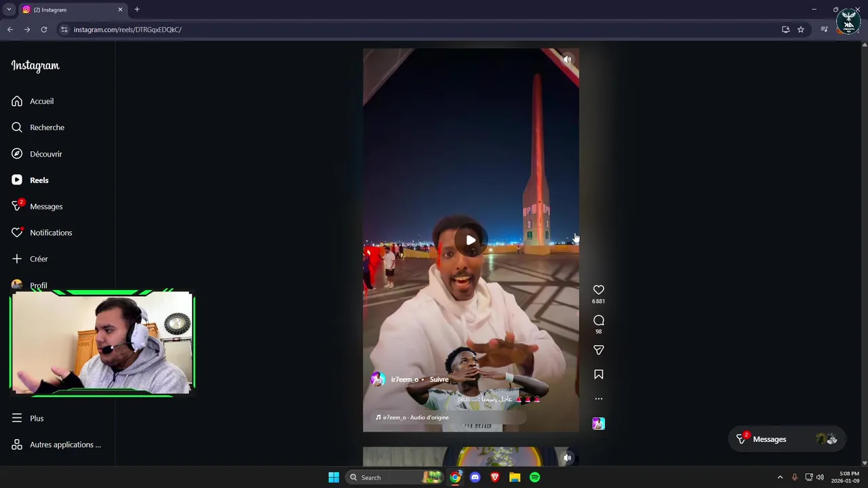Install app icon in address bar
The width and height of the screenshot is (868, 488).
pyautogui.click(x=785, y=30)
